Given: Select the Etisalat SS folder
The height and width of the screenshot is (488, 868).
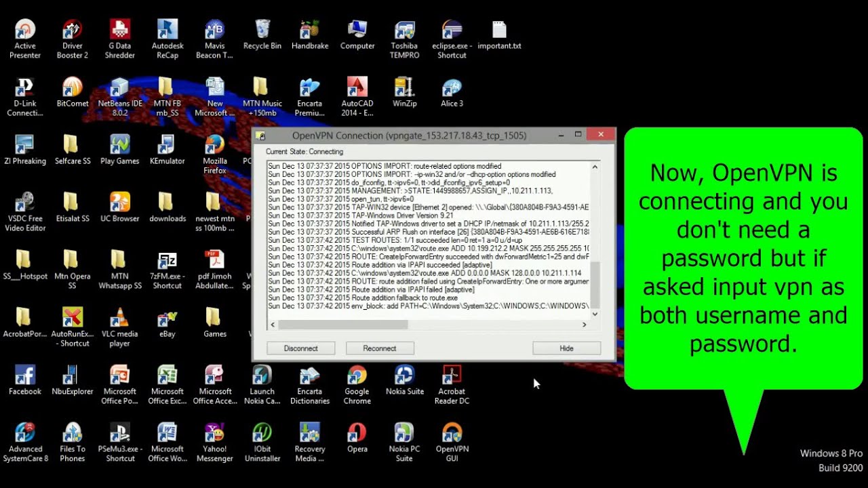Looking at the screenshot, I should [x=73, y=207].
